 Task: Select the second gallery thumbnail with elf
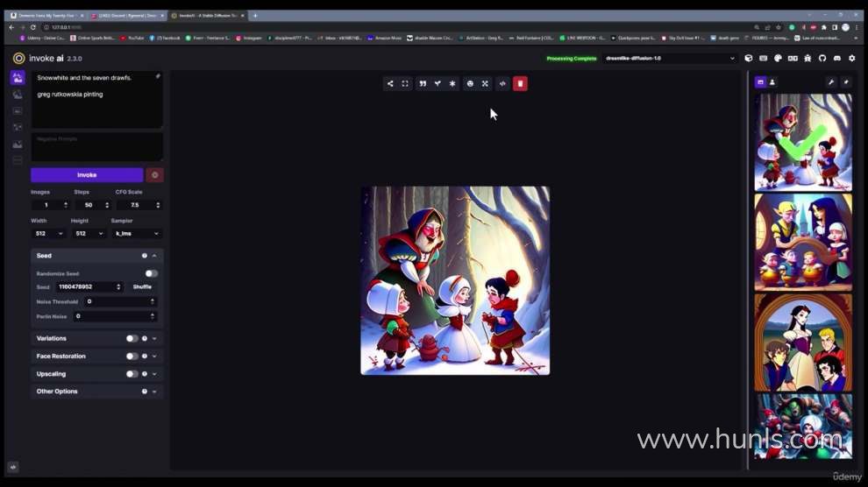pyautogui.click(x=802, y=242)
